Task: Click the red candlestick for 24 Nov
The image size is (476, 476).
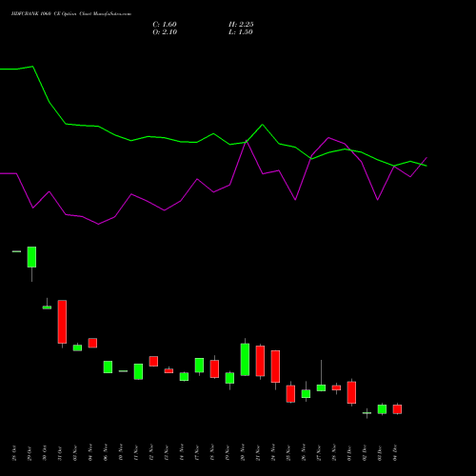Action: [275, 367]
